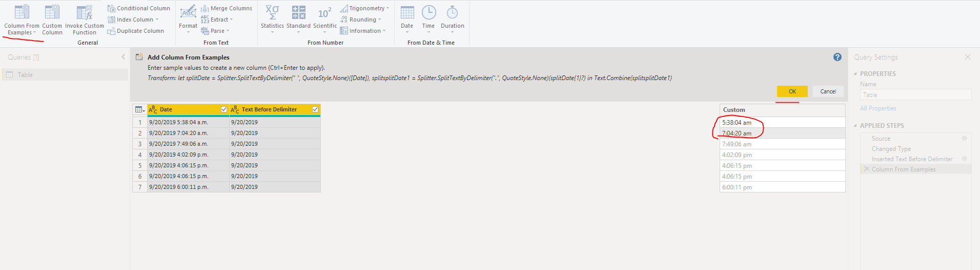Edit the query Name field
Screen dimensions: 980x270
click(x=915, y=95)
